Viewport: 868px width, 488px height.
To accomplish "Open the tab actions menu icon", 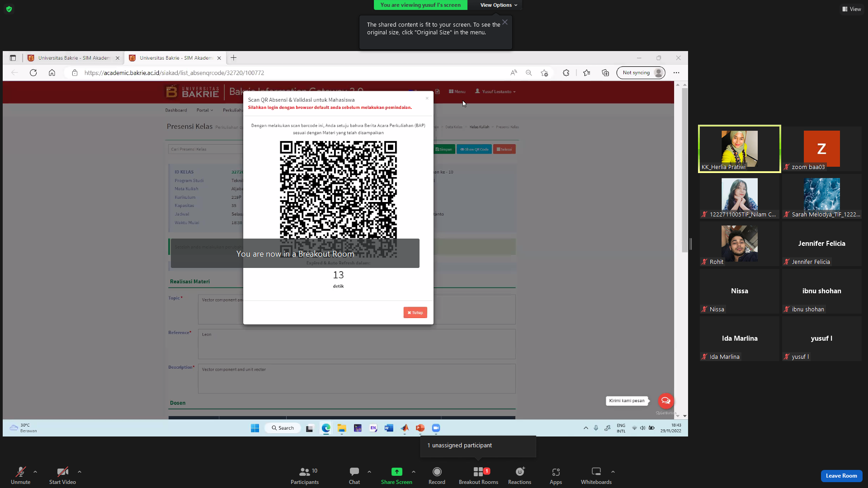I will (x=13, y=58).
